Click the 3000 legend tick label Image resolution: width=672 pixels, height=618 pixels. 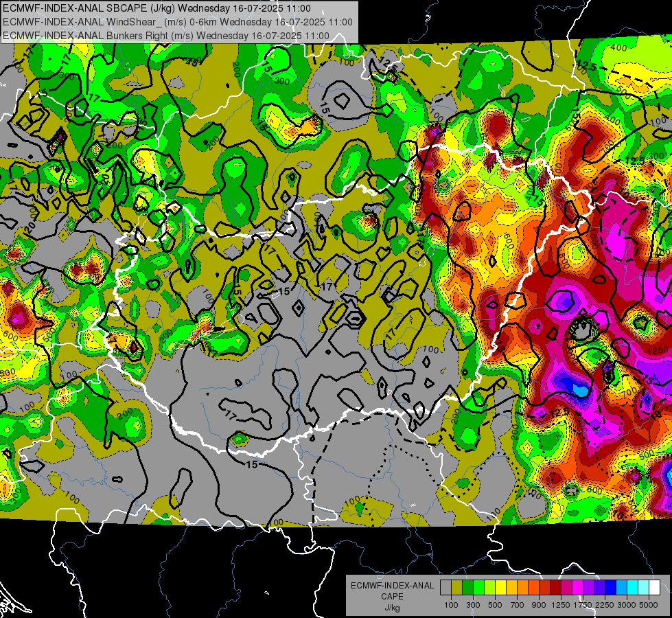[x=626, y=605]
